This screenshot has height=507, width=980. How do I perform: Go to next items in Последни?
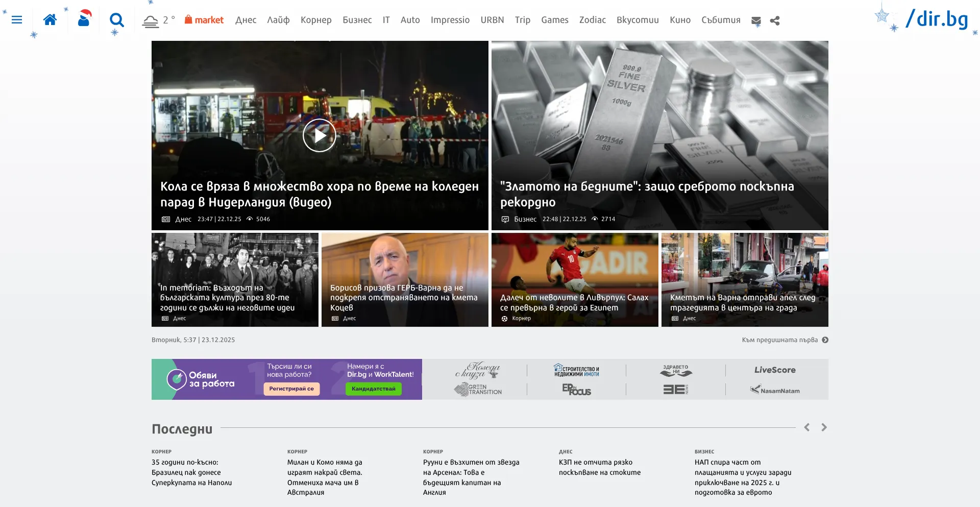coord(824,427)
